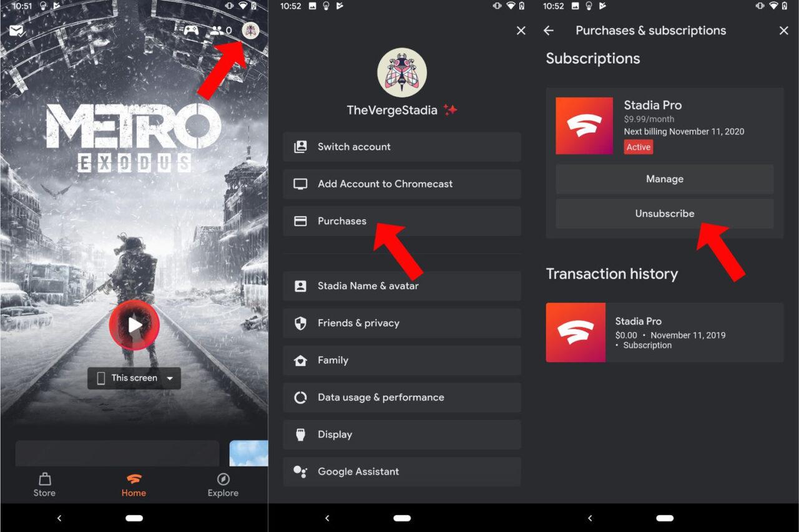Close the account menu with the X
The width and height of the screenshot is (799, 532).
click(x=521, y=31)
